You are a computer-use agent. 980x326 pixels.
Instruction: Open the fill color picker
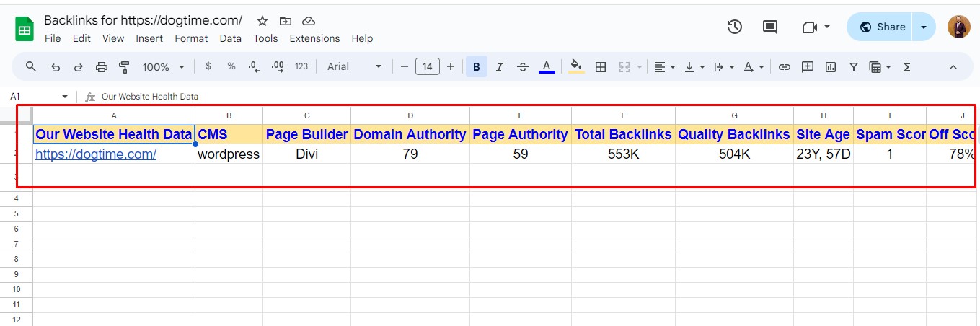(x=575, y=67)
